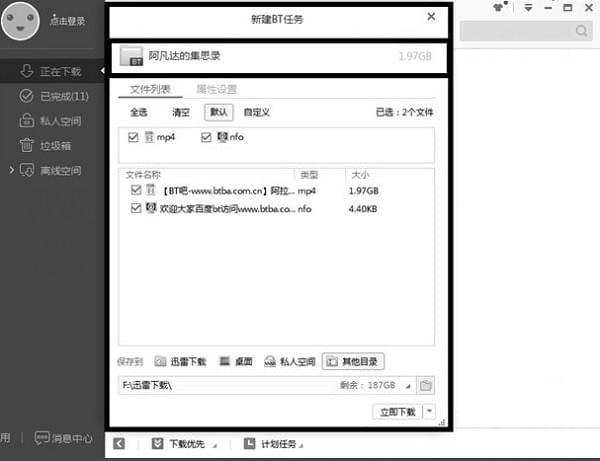
Task: Click 立即下载 to start download
Action: 398,412
